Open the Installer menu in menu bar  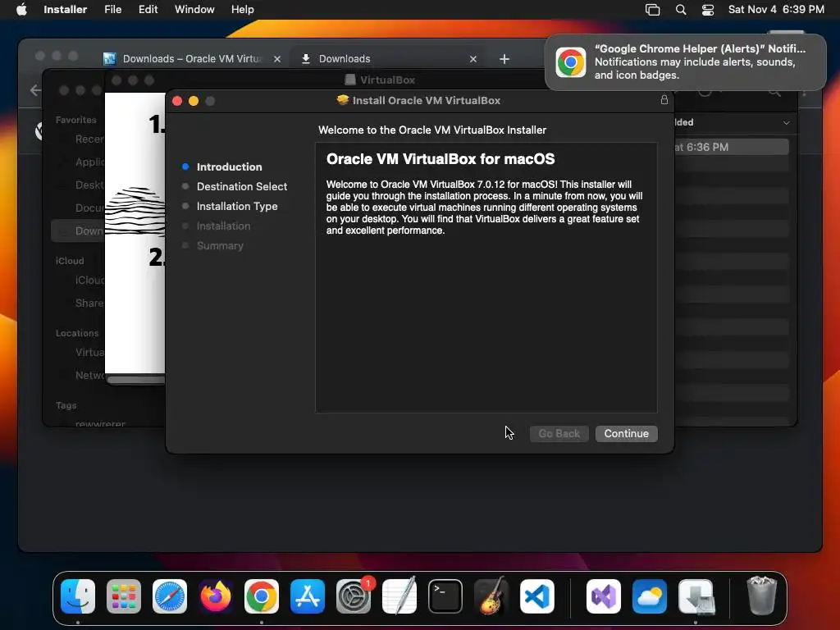coord(65,9)
